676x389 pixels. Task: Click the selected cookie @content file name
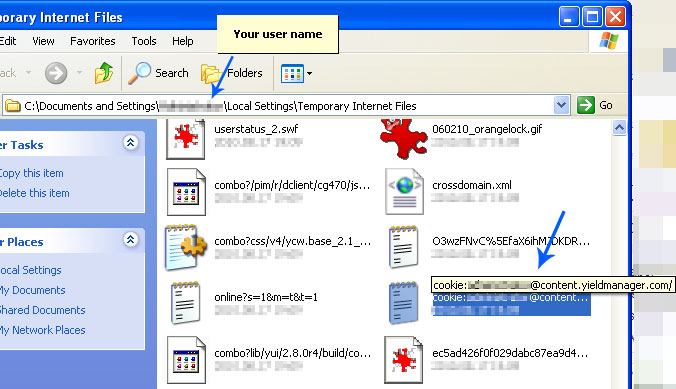(510, 298)
